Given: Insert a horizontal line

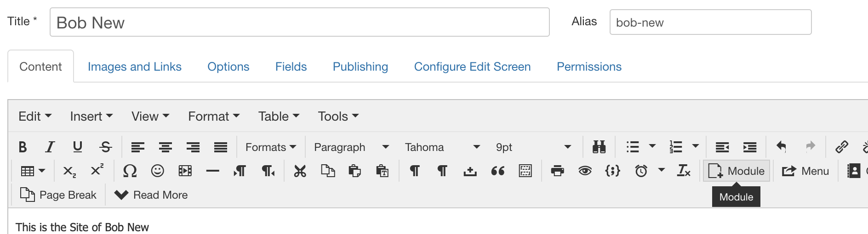Looking at the screenshot, I should 212,171.
